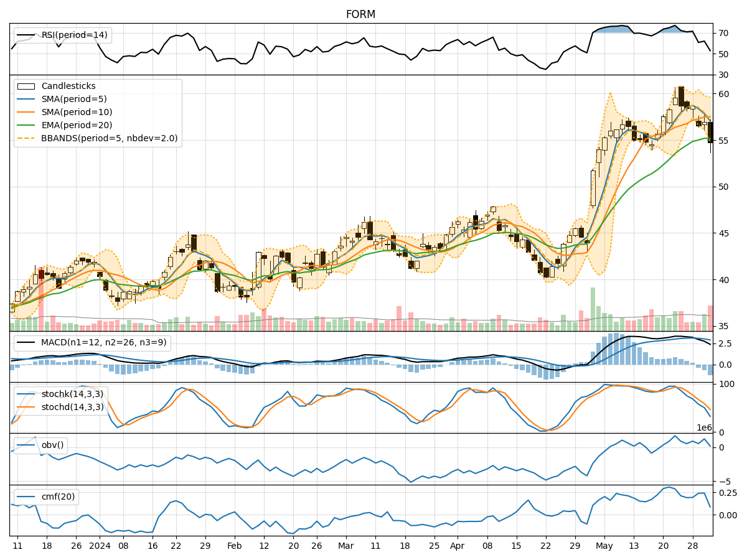Click the Apr label on date axis
747x560 pixels.
[x=458, y=545]
